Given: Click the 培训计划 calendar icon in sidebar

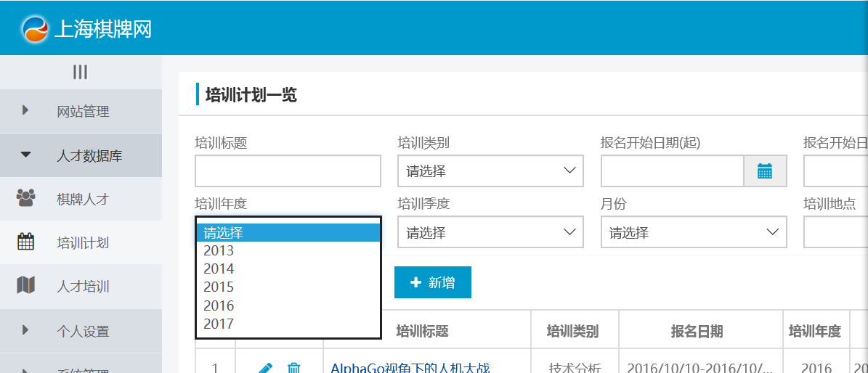Looking at the screenshot, I should click(x=26, y=242).
